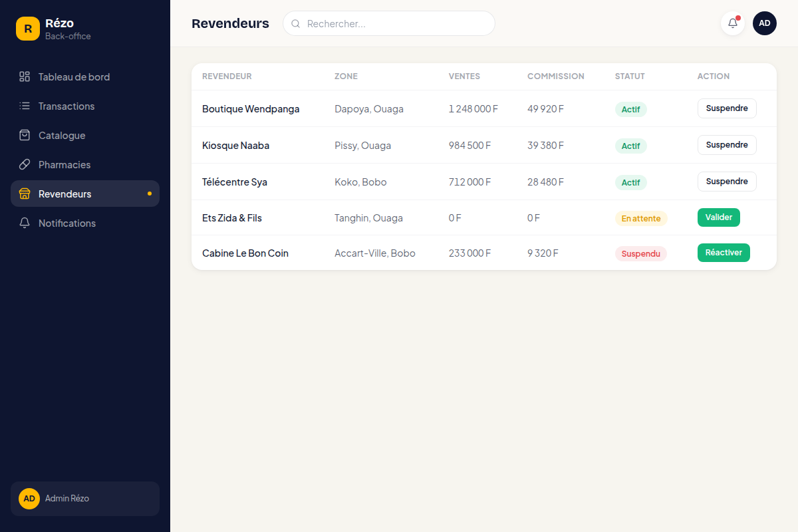Click the Transactions list icon
798x532 pixels.
(25, 106)
